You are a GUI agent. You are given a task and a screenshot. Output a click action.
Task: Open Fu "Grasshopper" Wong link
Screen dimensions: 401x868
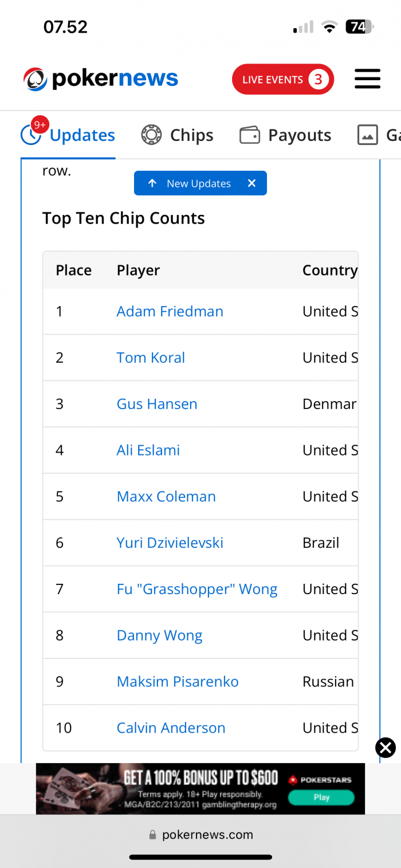[197, 589]
